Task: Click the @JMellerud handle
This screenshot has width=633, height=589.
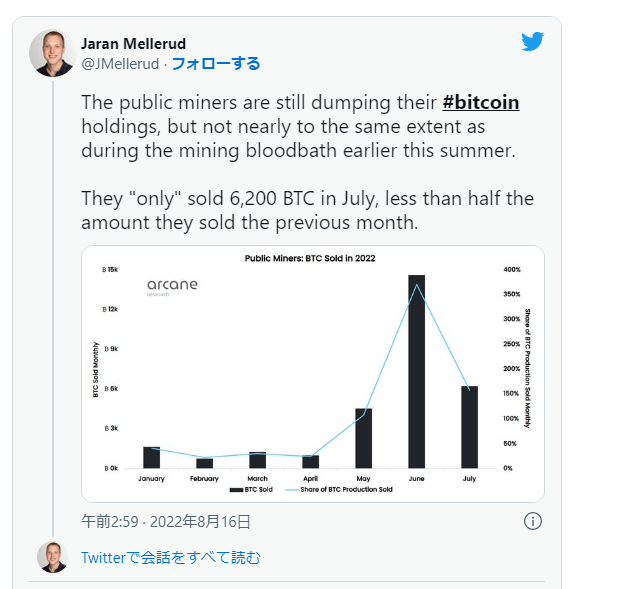Action: tap(120, 64)
